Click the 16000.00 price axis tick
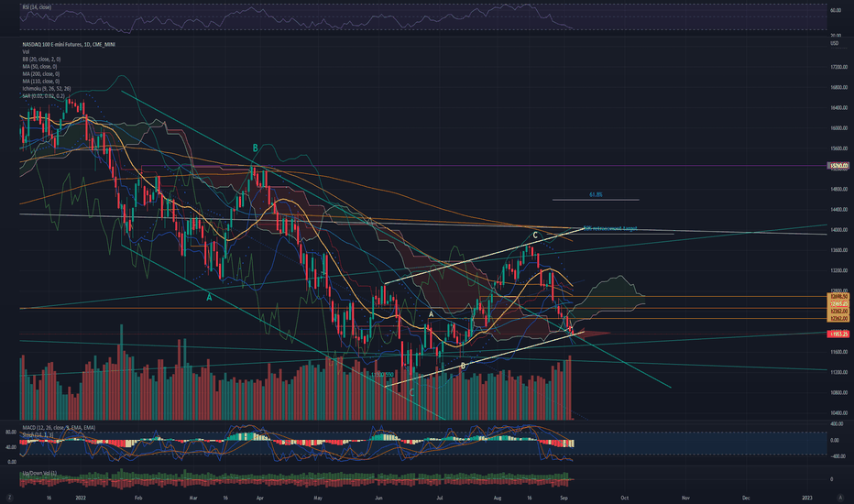 (838, 128)
